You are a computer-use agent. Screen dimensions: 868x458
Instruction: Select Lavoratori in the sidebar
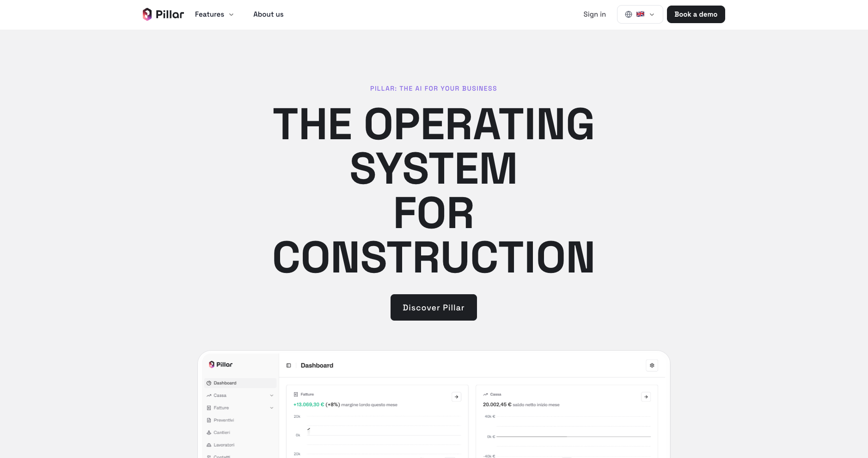(240, 445)
